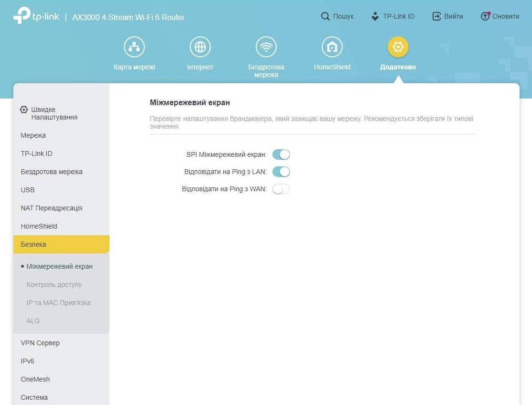This screenshot has height=405, width=532.
Task: Open IP та MAC Прив'язка submenu item
Action: (x=58, y=303)
